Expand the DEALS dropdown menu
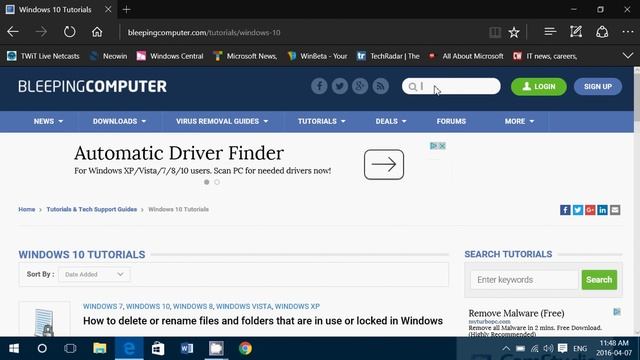The height and width of the screenshot is (360, 640). [391, 121]
